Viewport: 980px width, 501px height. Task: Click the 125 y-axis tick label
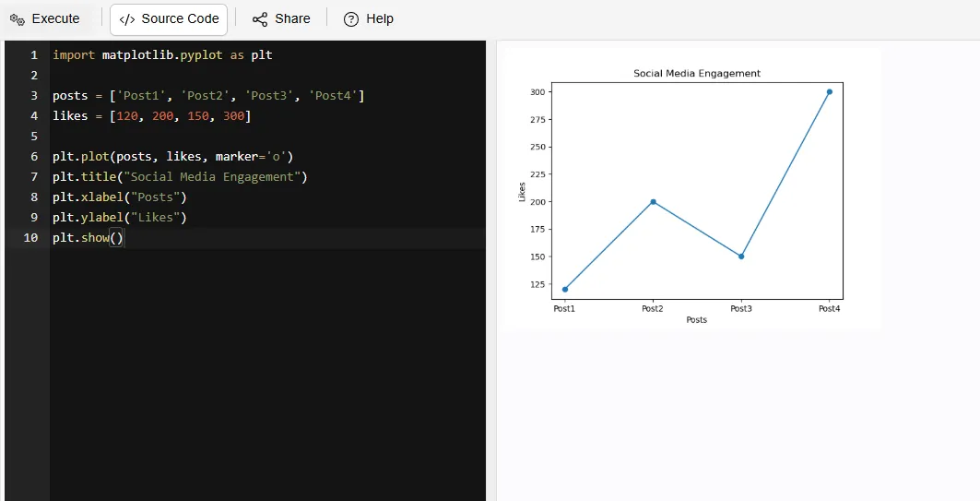pos(538,284)
